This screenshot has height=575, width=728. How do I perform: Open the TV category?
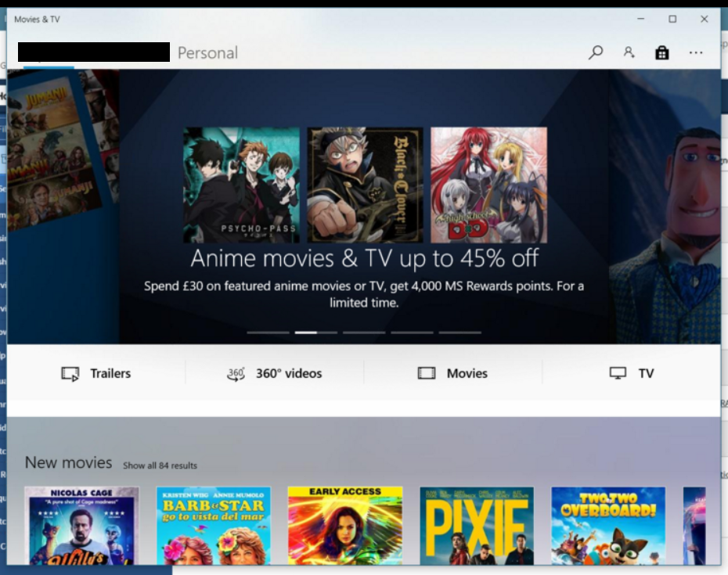(x=632, y=374)
